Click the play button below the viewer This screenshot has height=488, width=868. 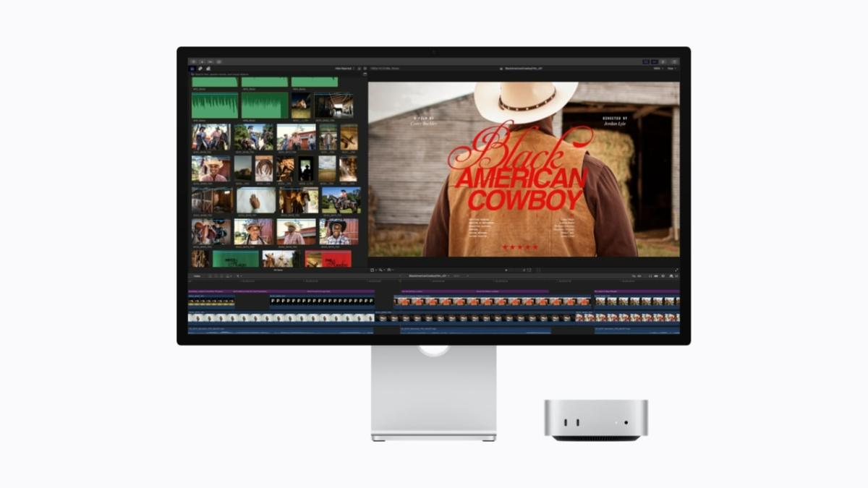tap(506, 270)
